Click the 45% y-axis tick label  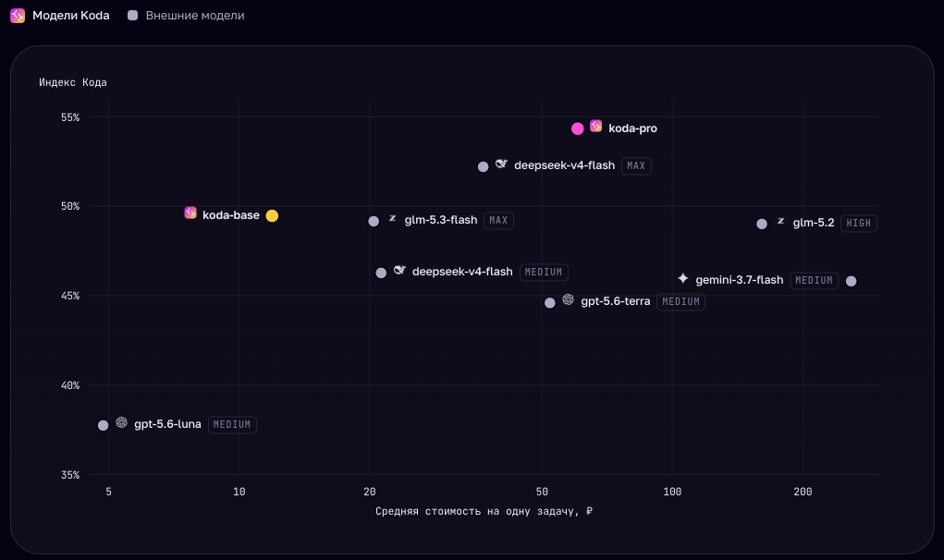70,296
